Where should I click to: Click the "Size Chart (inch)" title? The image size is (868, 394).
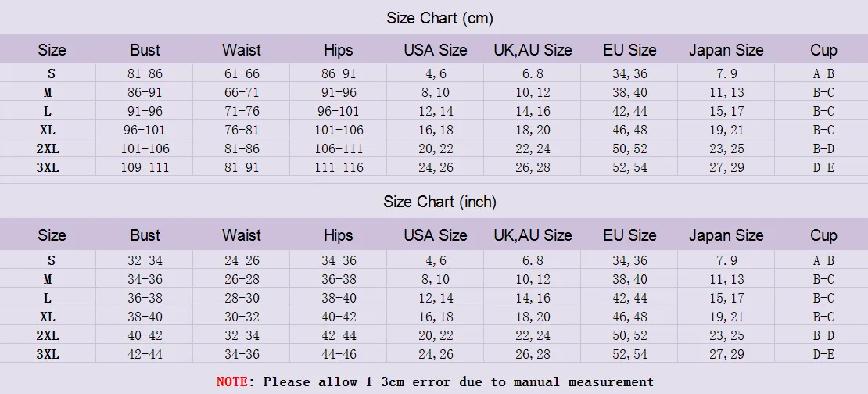[439, 202]
